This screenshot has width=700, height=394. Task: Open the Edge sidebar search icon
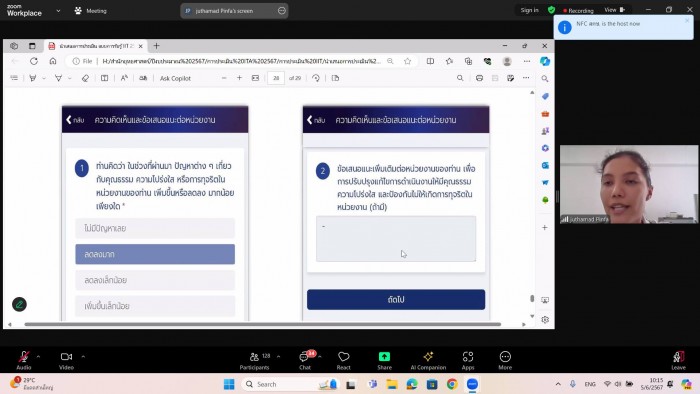[x=545, y=79]
